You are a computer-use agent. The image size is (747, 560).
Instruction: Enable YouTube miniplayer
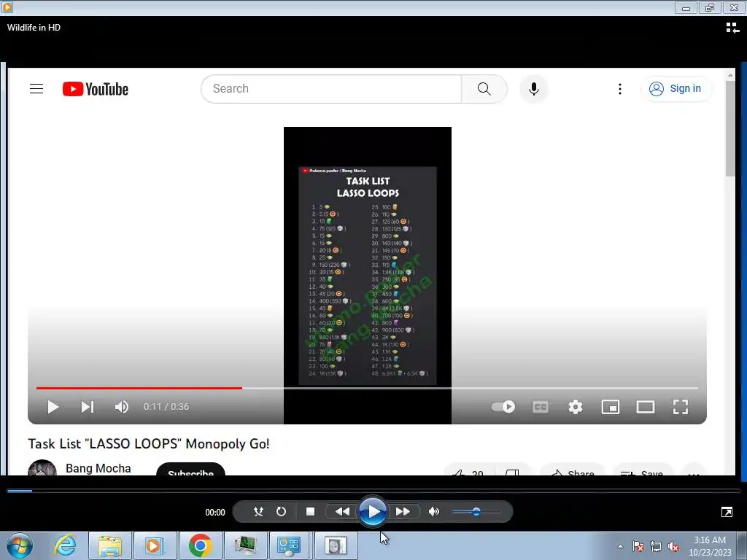611,407
